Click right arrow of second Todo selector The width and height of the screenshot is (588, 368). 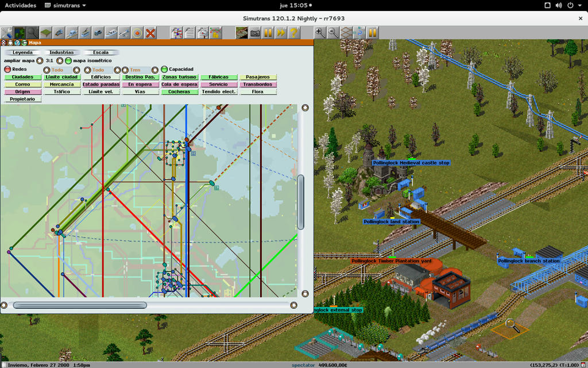[x=117, y=70]
